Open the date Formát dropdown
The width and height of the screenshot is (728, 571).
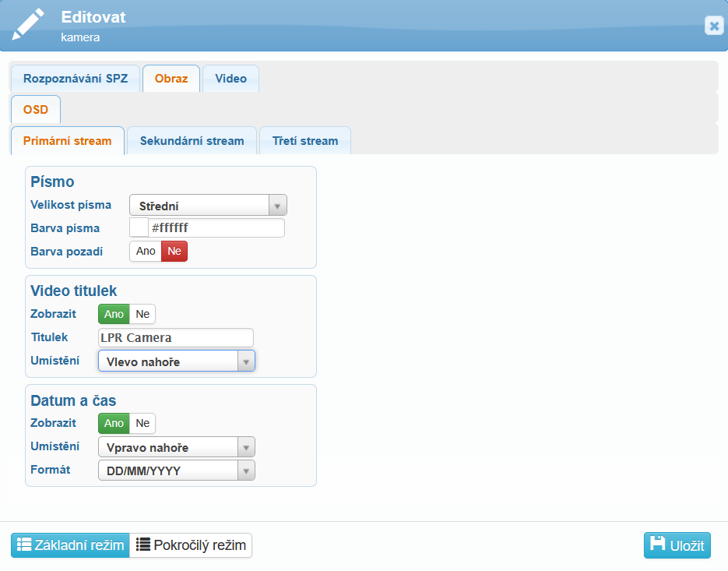pos(176,471)
